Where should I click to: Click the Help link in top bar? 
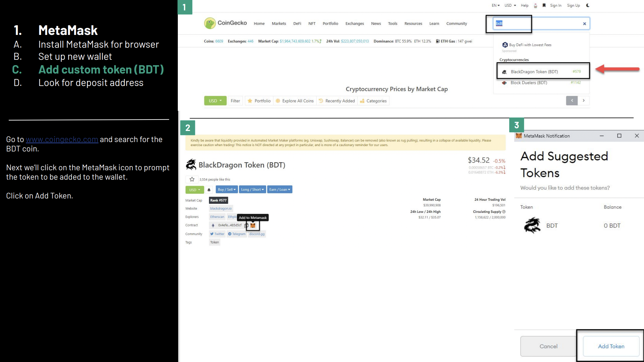525,5
